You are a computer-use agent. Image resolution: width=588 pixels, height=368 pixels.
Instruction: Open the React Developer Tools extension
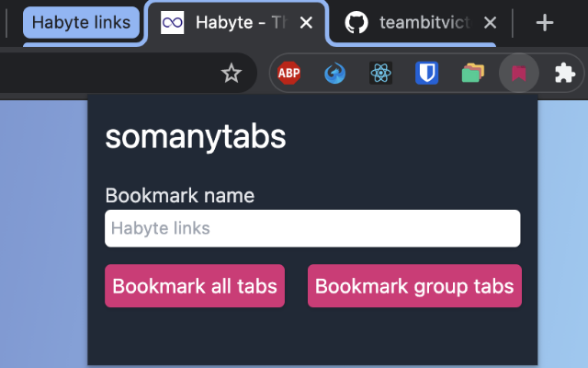click(380, 73)
